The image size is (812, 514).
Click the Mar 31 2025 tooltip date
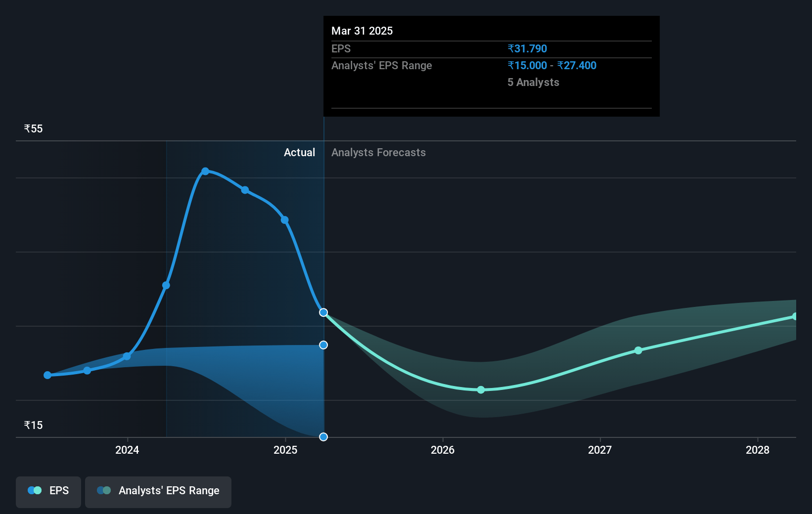[x=362, y=31]
